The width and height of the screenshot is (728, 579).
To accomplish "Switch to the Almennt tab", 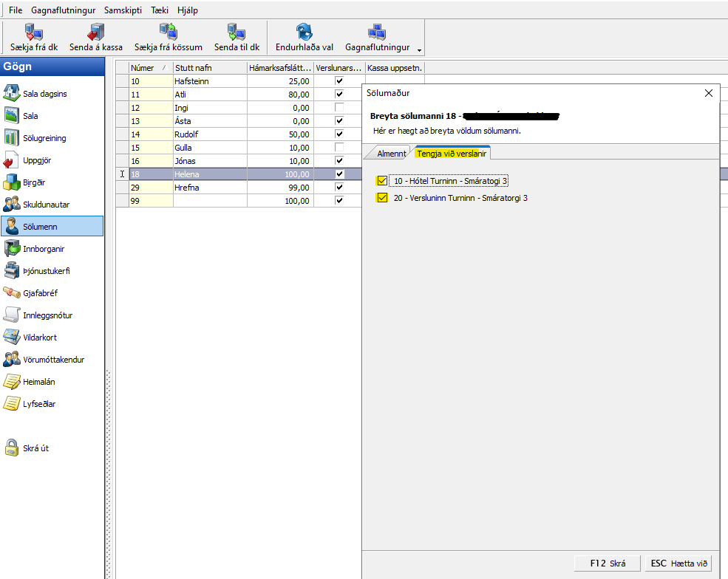I will pos(391,154).
